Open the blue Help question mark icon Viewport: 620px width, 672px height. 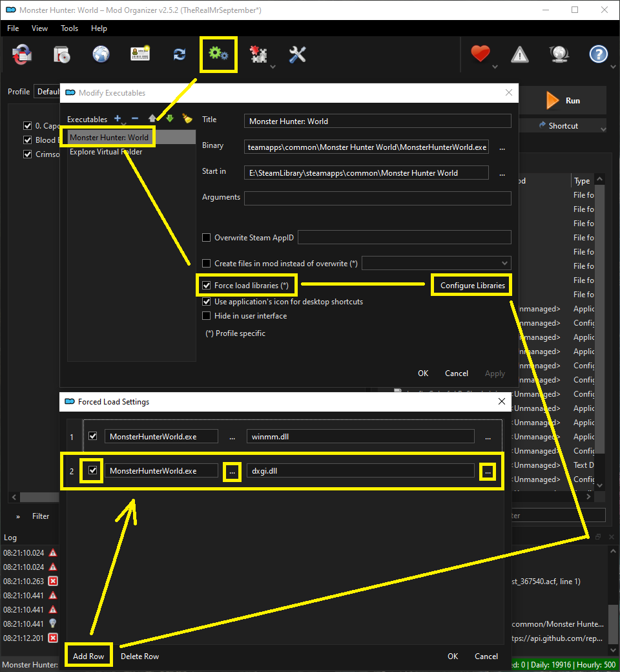(x=598, y=54)
